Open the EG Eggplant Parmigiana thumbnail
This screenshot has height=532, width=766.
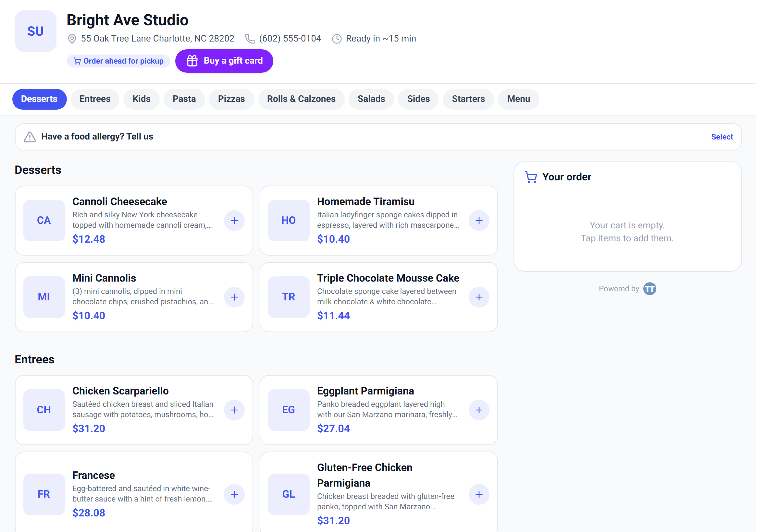click(289, 410)
